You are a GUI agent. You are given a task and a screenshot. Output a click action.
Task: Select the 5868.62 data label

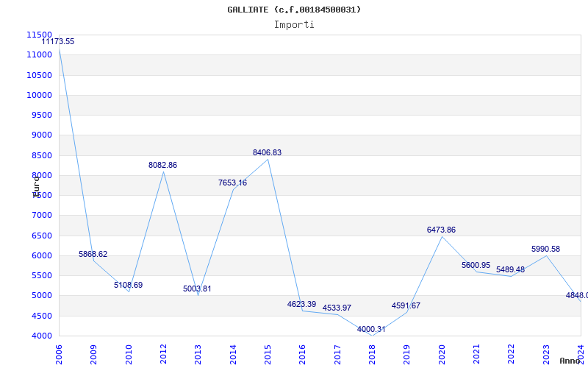tap(93, 254)
